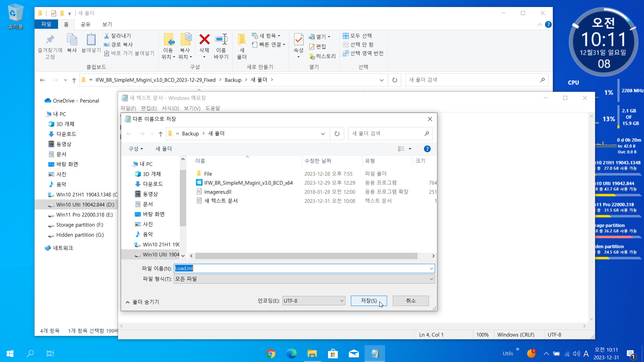The width and height of the screenshot is (644, 362).
Task: Click Select all (모두 선택) in ribbon
Action: pos(357,36)
